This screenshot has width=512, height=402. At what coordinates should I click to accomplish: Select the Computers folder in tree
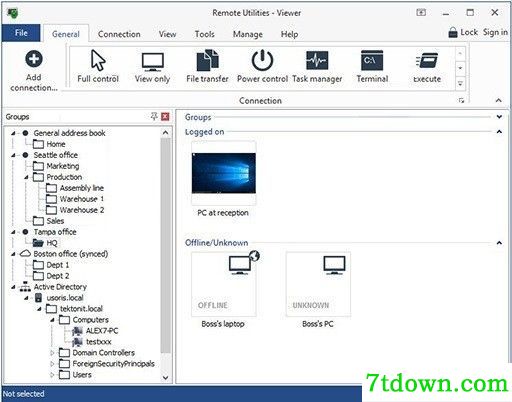click(x=84, y=320)
